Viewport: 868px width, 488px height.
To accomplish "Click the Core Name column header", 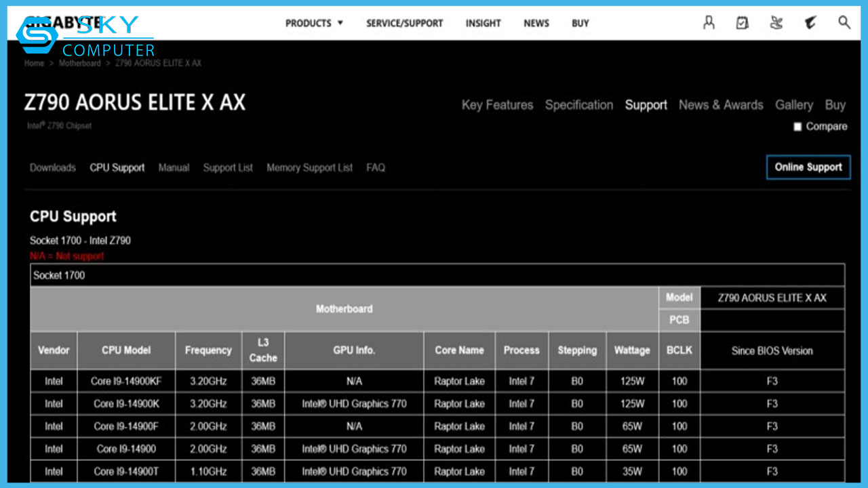I will pos(459,350).
